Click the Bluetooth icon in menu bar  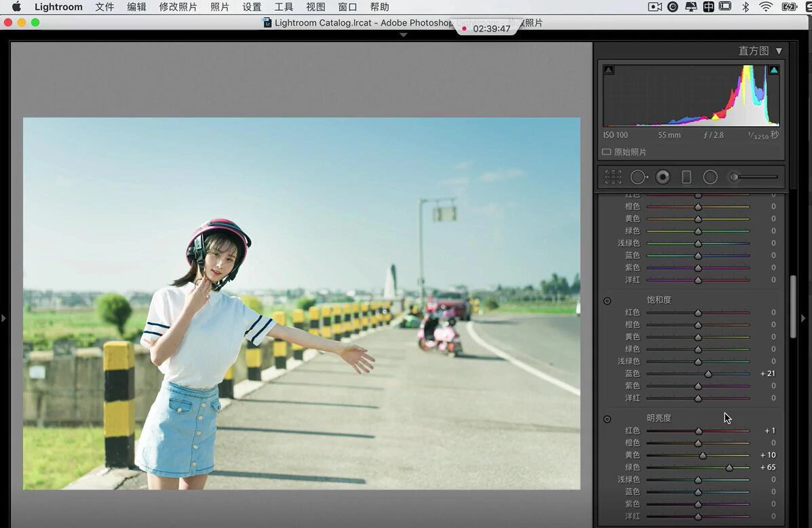(x=746, y=7)
